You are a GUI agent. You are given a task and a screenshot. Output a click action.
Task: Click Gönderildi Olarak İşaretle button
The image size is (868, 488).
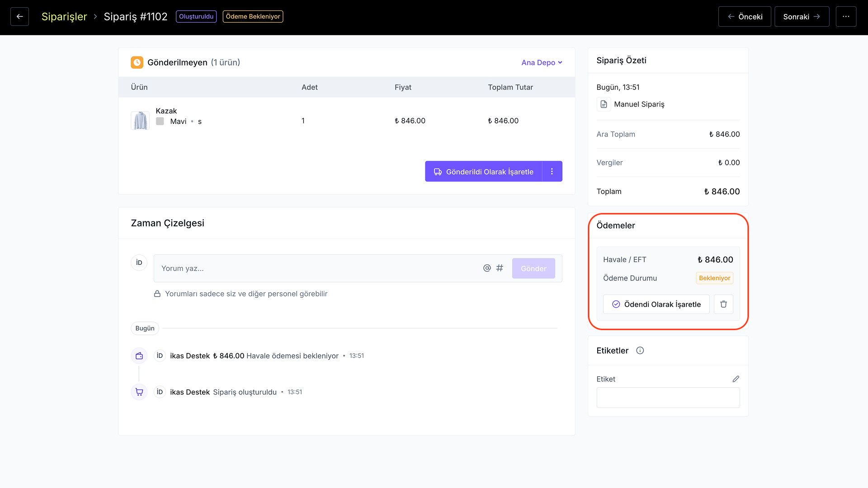coord(483,172)
